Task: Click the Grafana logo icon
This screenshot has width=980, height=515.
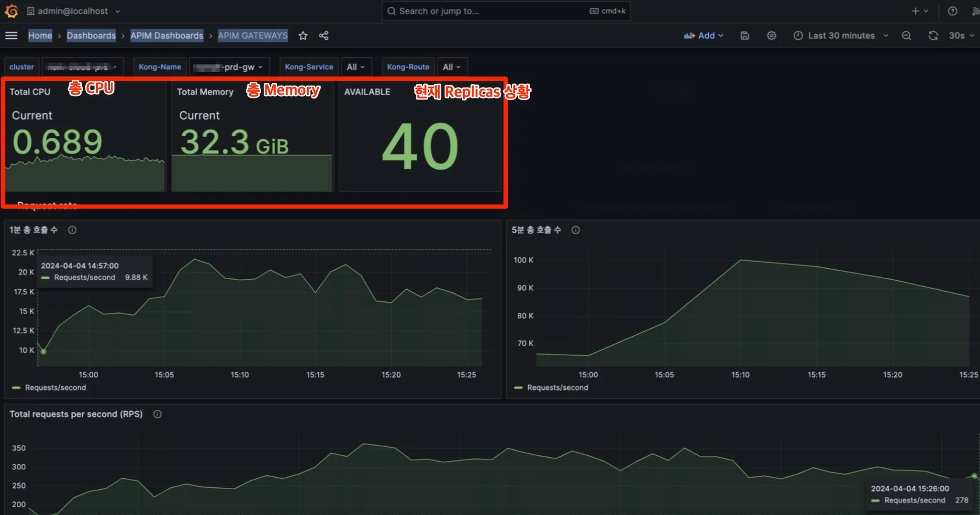Action: [x=11, y=11]
